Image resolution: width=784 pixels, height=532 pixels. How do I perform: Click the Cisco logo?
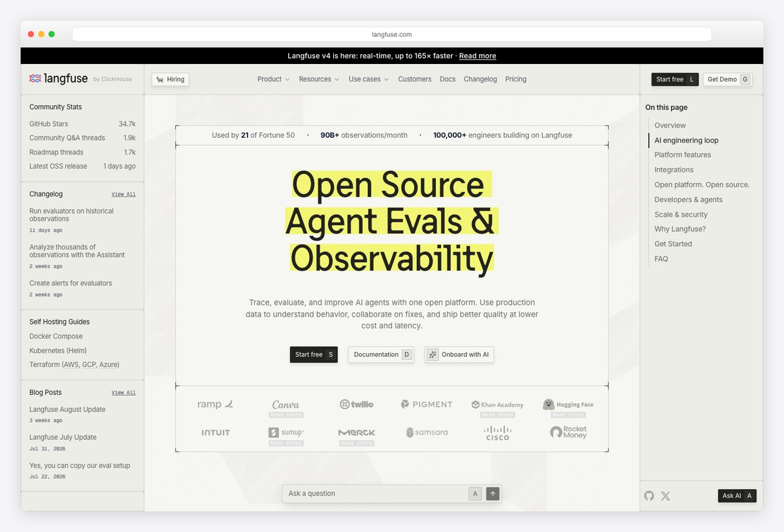497,433
